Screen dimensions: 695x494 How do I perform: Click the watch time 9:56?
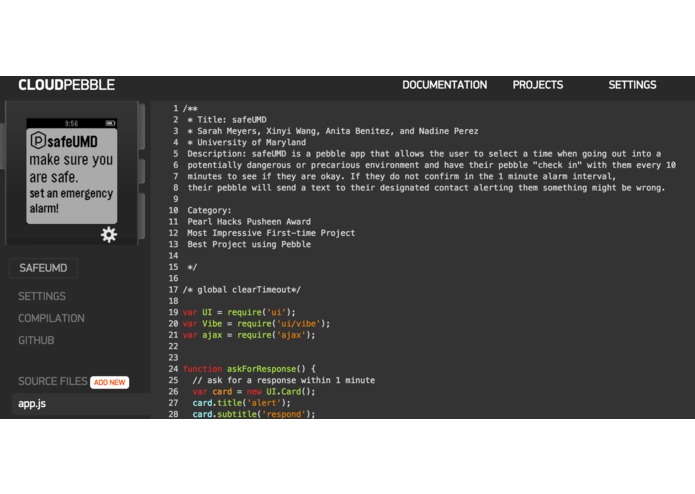tap(71, 124)
